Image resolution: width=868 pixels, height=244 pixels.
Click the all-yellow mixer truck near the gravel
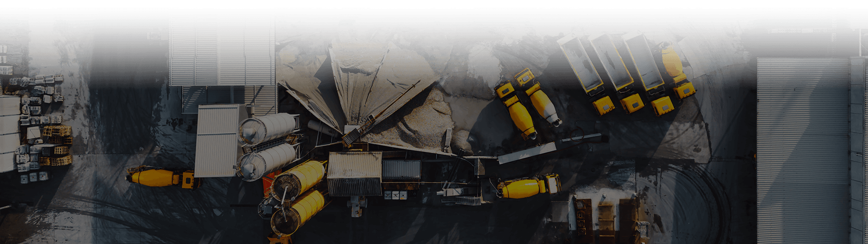pyautogui.click(x=516, y=109)
